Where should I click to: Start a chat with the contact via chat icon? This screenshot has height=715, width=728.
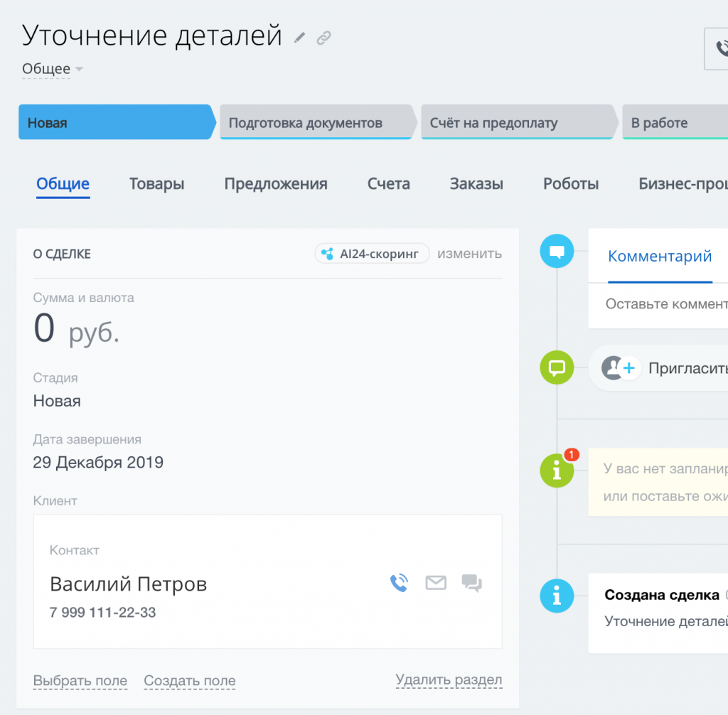click(x=472, y=584)
